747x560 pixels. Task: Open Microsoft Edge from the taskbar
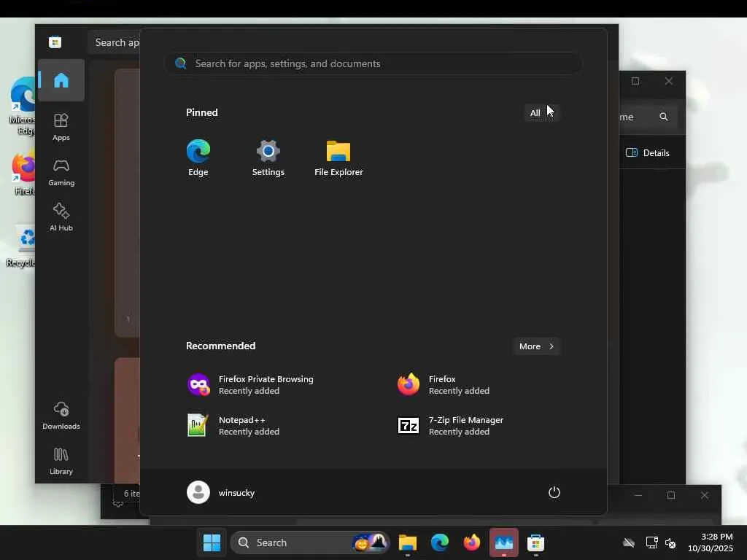440,542
